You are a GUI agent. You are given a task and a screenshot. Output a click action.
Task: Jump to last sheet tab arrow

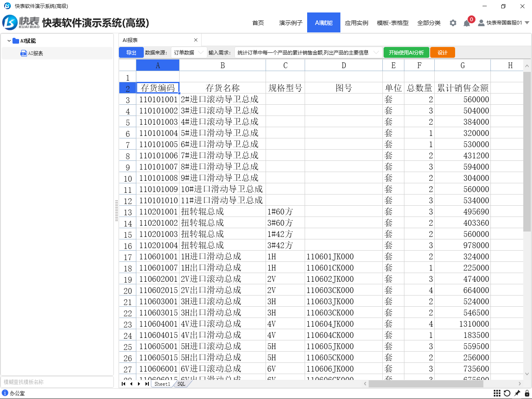(147, 384)
